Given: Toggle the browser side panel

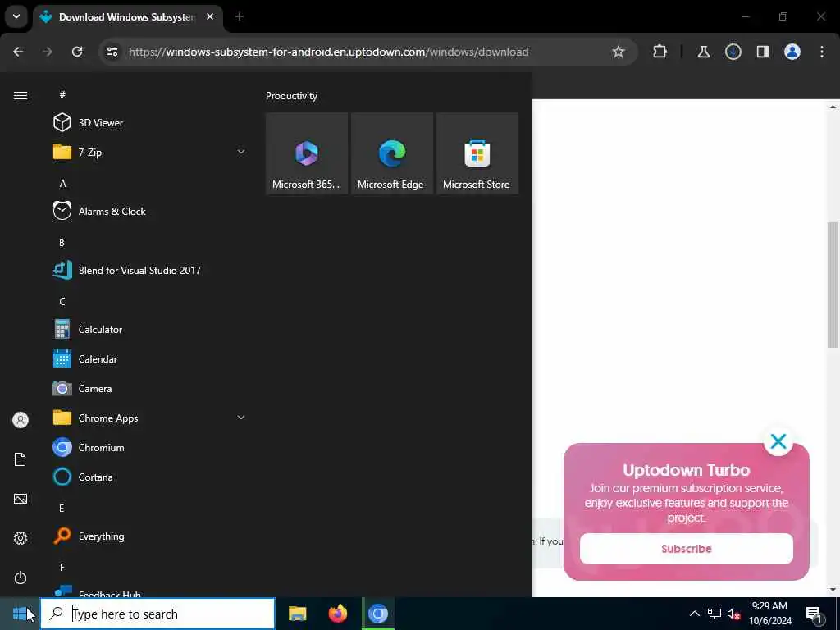Looking at the screenshot, I should pyautogui.click(x=762, y=52).
